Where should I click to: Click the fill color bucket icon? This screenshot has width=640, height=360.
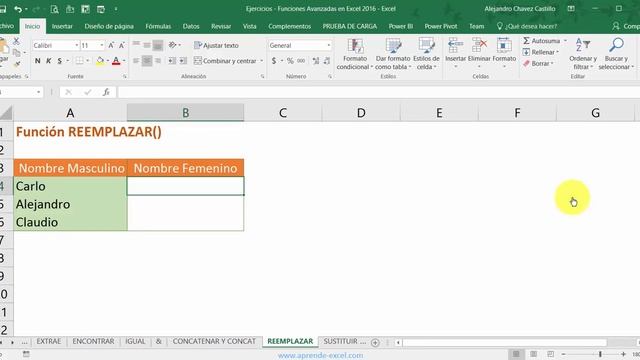[100, 61]
